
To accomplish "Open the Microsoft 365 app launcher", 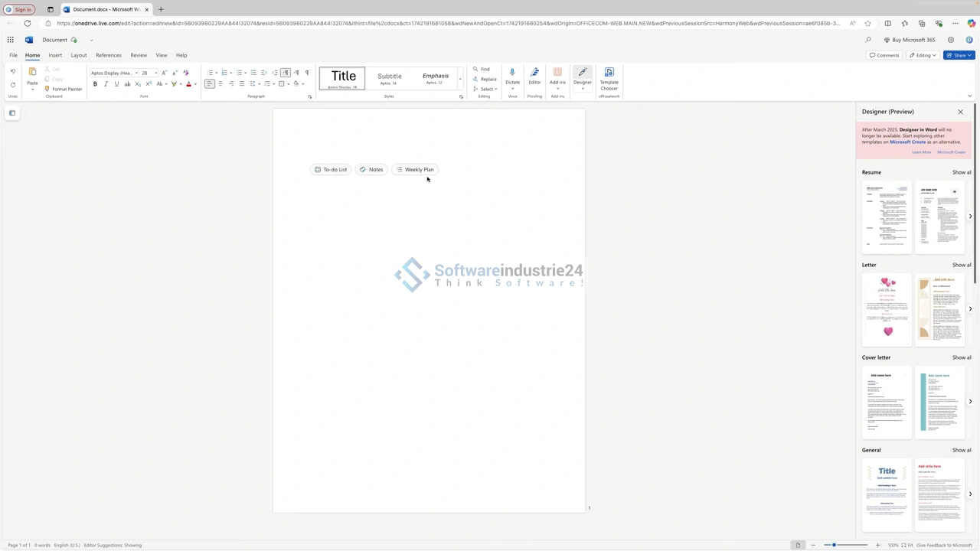I will coord(11,40).
